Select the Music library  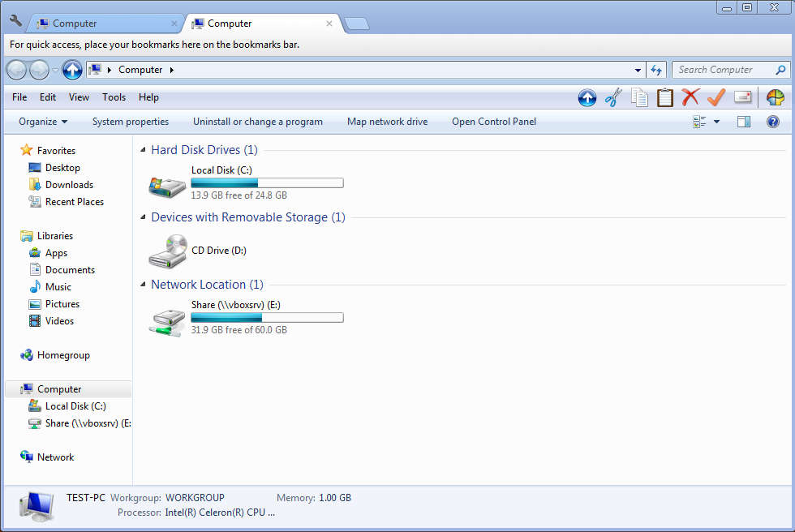(x=58, y=287)
